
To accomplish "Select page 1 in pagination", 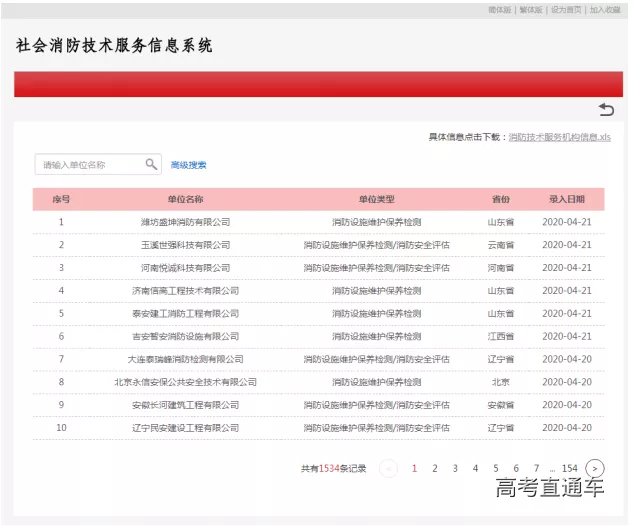I will [415, 468].
